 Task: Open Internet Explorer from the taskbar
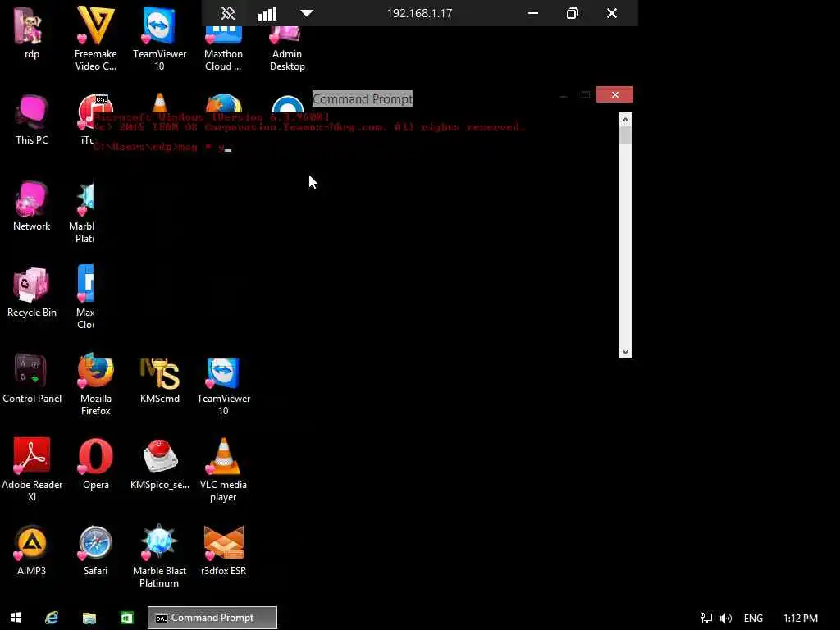coord(52,618)
